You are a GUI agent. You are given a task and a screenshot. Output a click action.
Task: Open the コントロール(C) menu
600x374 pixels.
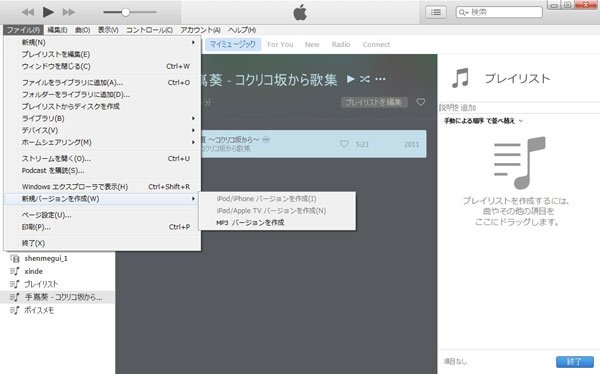pyautogui.click(x=149, y=30)
